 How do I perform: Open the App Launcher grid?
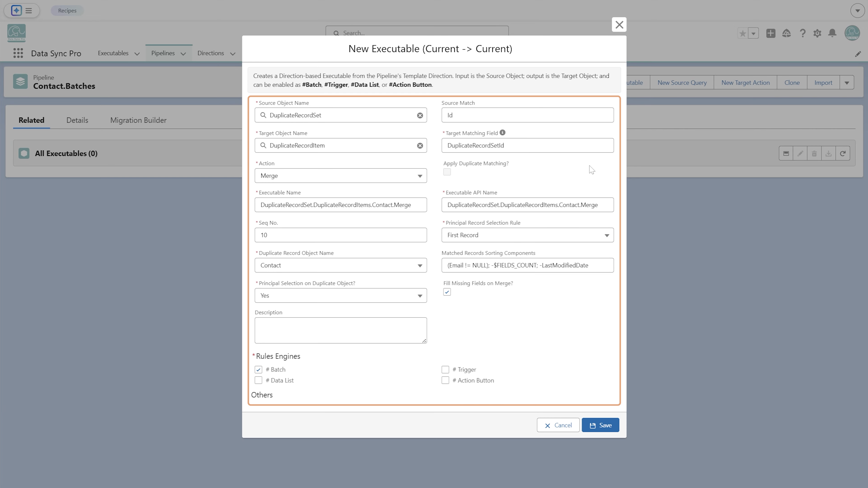[18, 53]
